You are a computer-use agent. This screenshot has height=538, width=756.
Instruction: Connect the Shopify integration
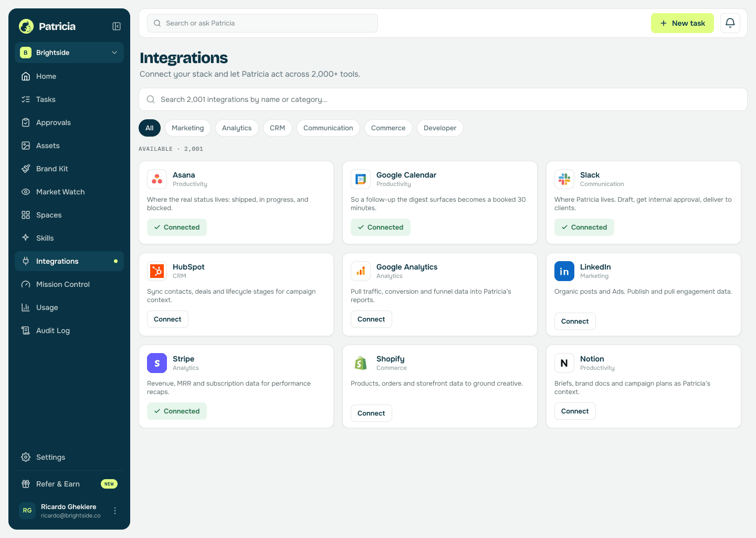[371, 413]
